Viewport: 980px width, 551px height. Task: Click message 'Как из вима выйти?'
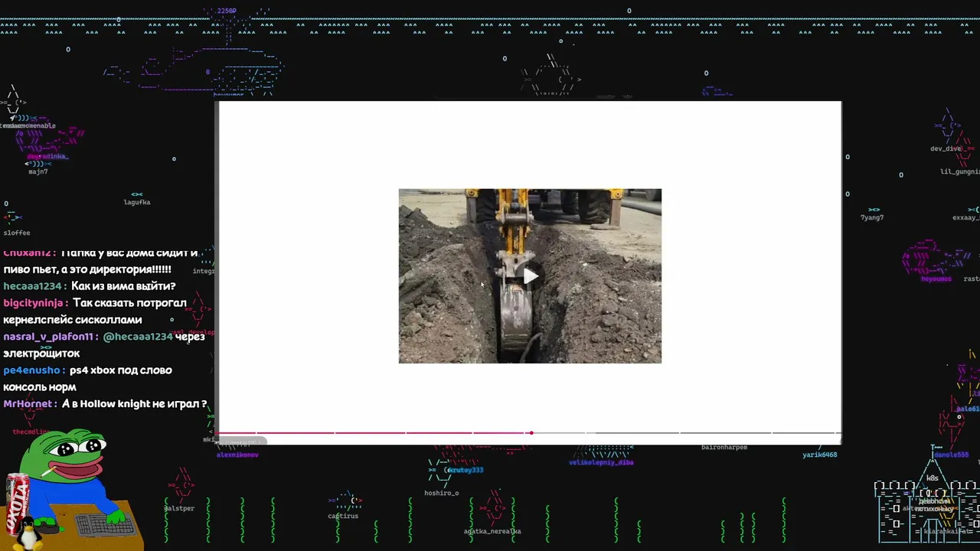click(x=123, y=286)
